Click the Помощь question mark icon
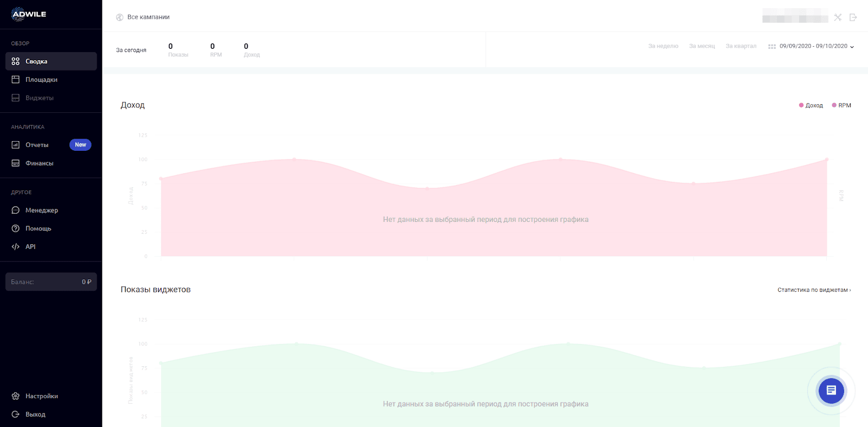868x427 pixels. coord(16,228)
